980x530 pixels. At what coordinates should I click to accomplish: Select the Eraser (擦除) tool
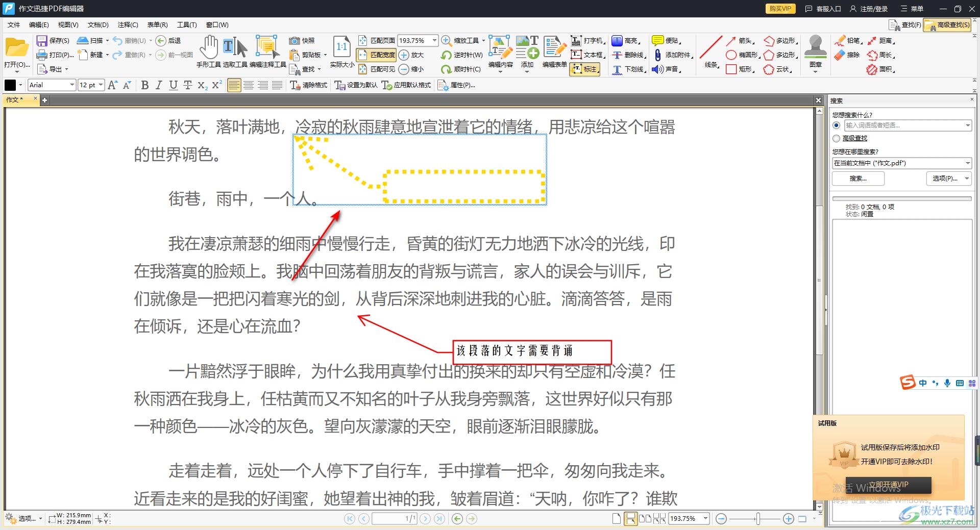(x=847, y=55)
